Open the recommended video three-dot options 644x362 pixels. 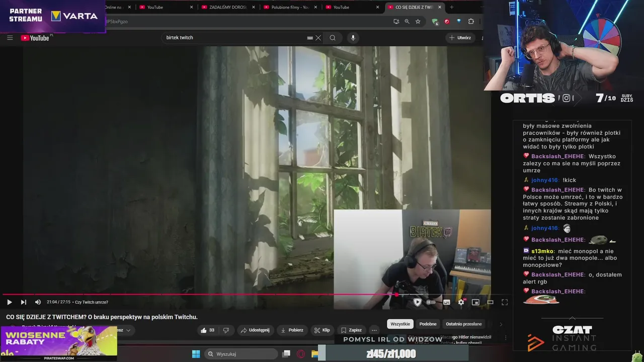click(x=506, y=338)
